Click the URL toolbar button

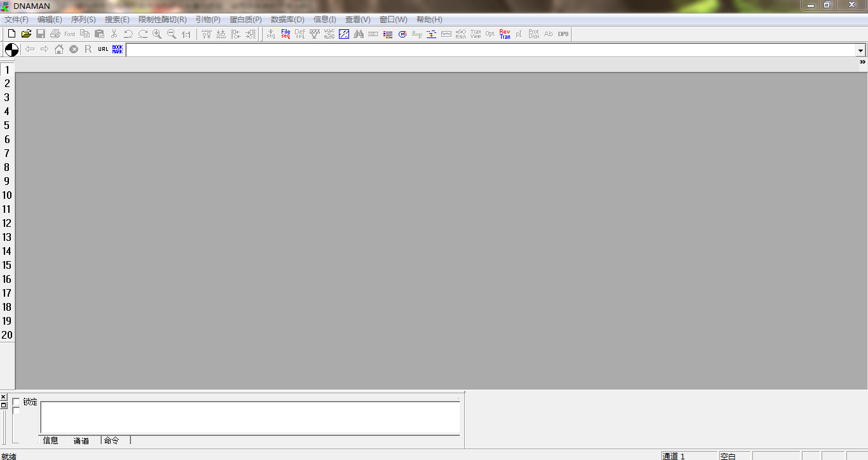[103, 49]
